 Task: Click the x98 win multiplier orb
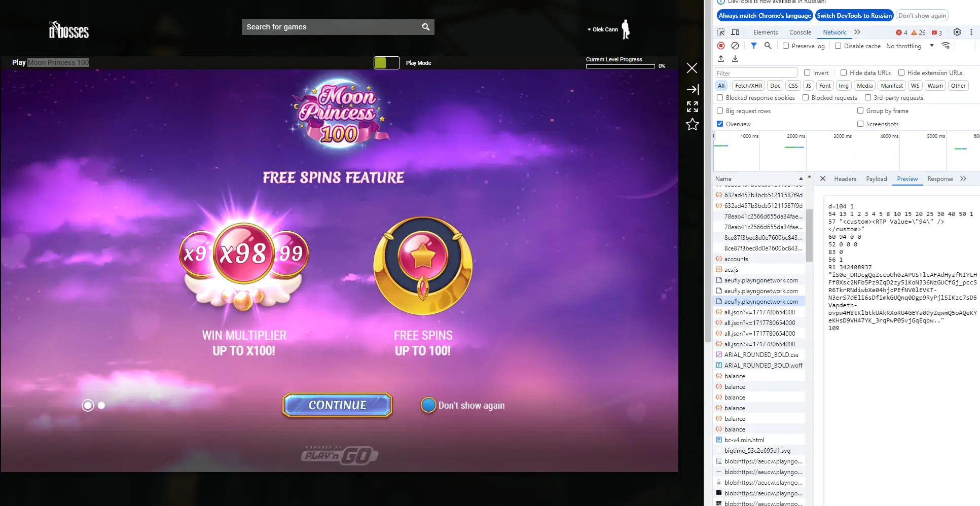tap(243, 253)
